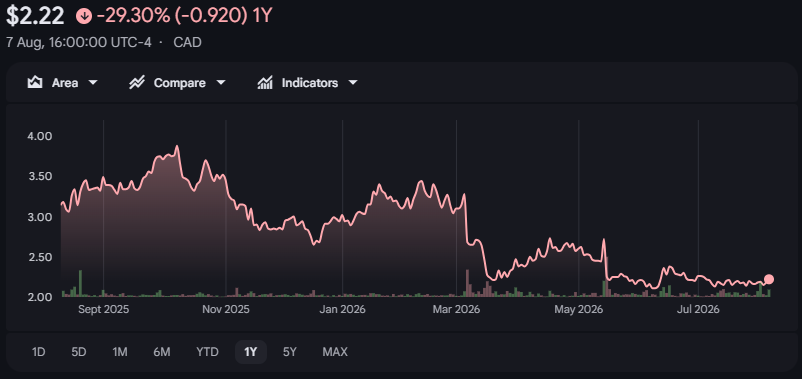Click the pink endpoint dot on chart

click(768, 279)
